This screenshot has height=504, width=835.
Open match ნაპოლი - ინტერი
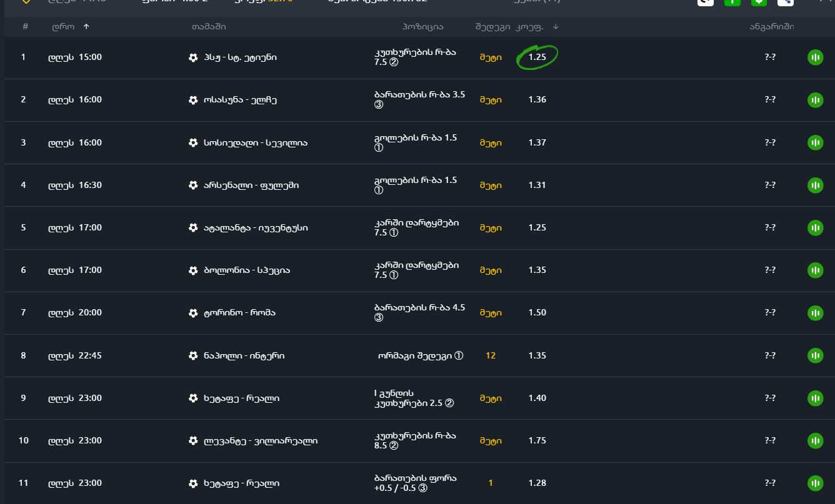[x=244, y=356]
